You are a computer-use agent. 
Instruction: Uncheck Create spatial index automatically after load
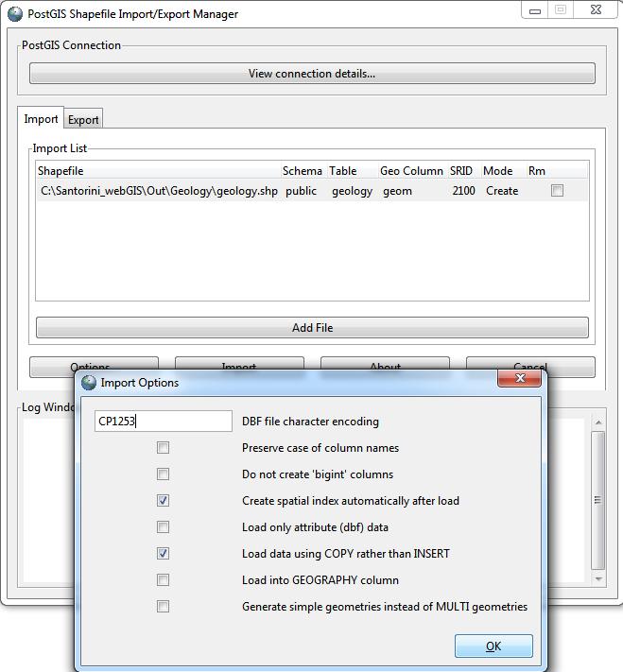click(163, 501)
